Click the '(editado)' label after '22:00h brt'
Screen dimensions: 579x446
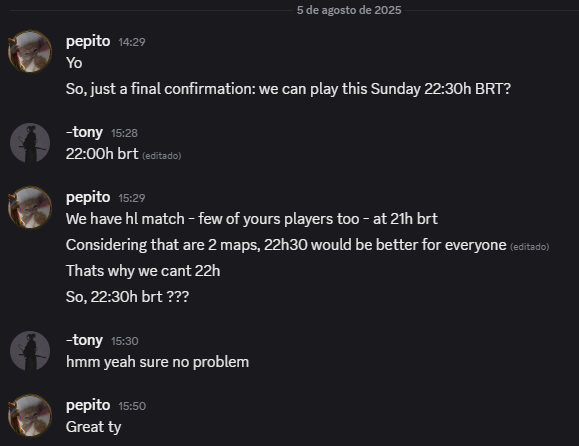(x=162, y=156)
